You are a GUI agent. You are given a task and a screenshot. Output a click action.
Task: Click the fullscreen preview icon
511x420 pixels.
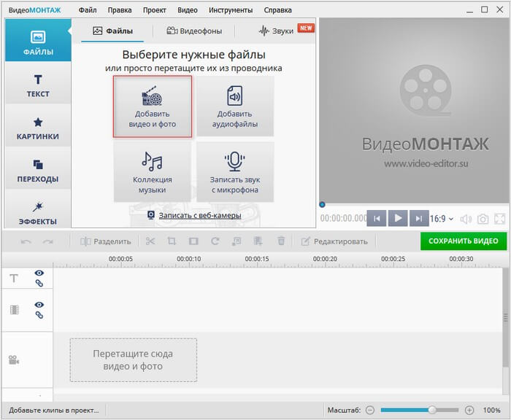point(499,219)
